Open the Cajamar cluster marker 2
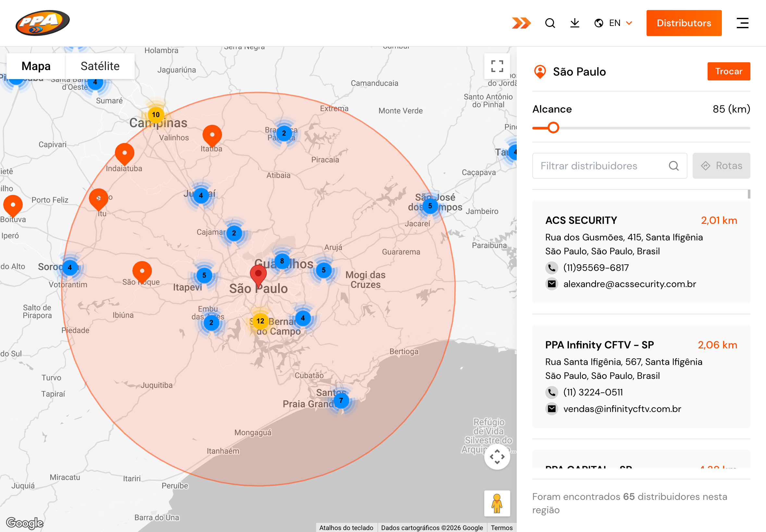The height and width of the screenshot is (532, 766). (234, 233)
